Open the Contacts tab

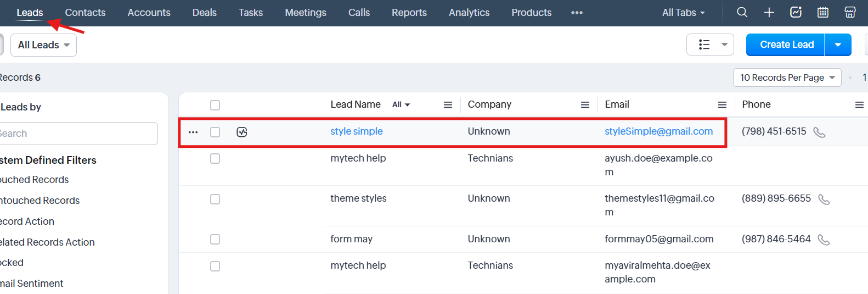click(x=85, y=13)
